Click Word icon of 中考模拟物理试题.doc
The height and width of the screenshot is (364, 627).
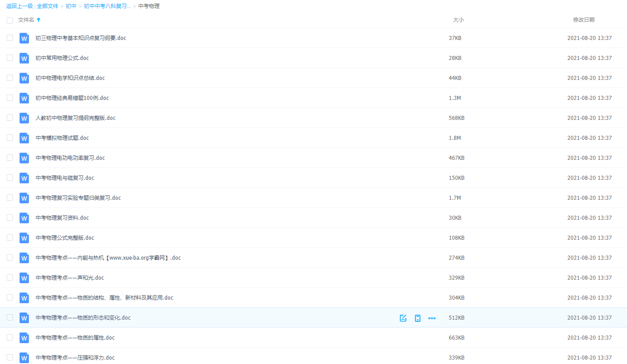tap(24, 138)
